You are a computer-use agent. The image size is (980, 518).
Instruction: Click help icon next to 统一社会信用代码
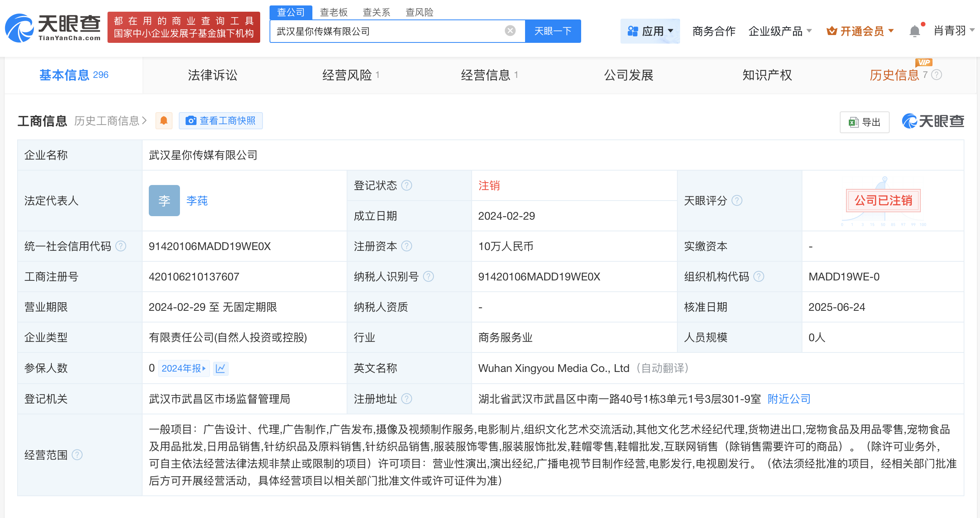tap(121, 246)
